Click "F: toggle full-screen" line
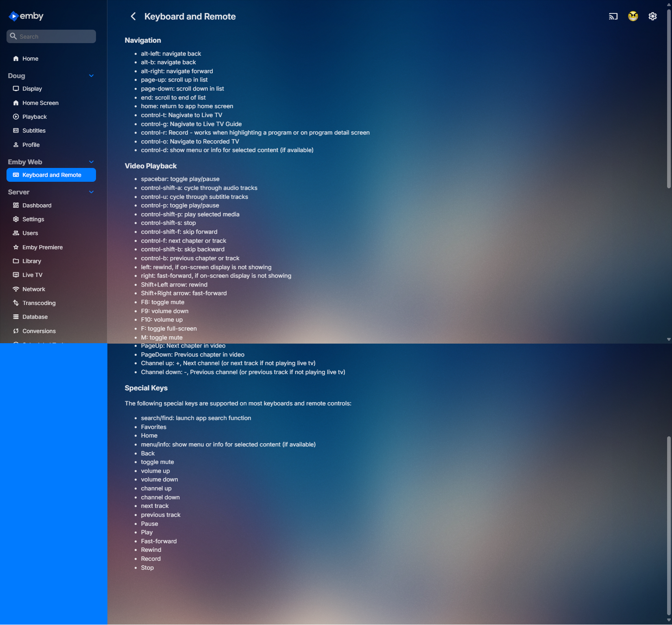The height and width of the screenshot is (625, 672). (x=169, y=329)
